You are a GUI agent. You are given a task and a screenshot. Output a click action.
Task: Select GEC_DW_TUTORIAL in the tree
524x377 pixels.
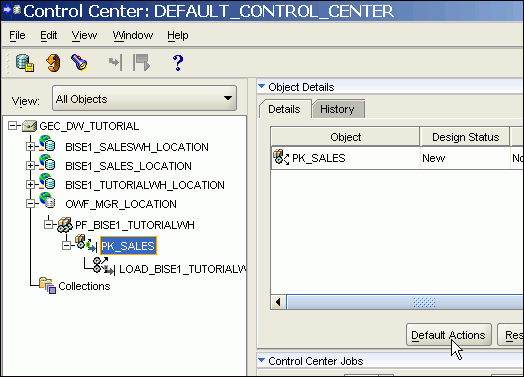point(89,126)
